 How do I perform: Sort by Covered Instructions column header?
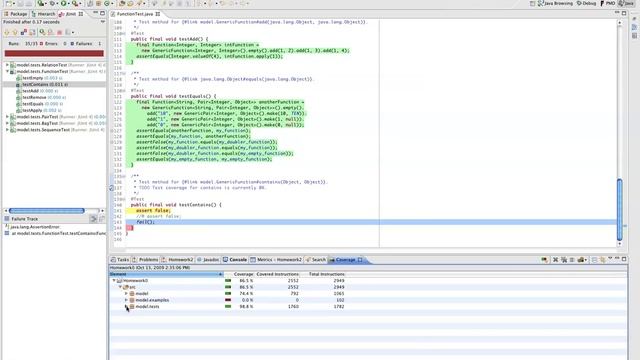click(278, 274)
